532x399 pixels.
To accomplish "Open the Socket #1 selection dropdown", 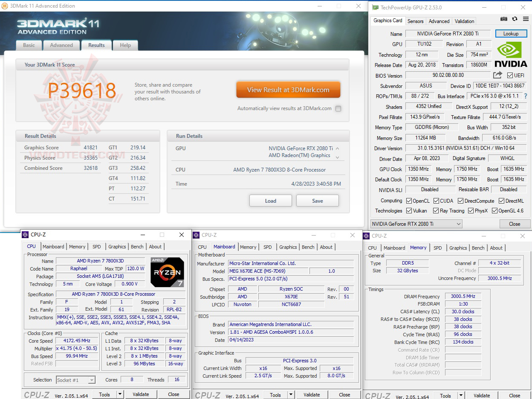I will (76, 380).
